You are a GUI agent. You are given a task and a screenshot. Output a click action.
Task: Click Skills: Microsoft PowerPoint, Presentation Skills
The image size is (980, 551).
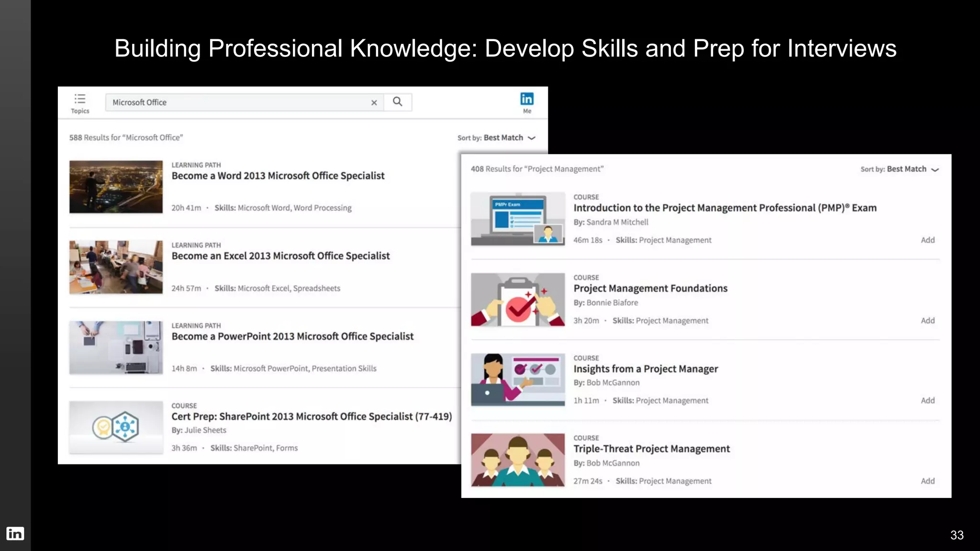[293, 368]
